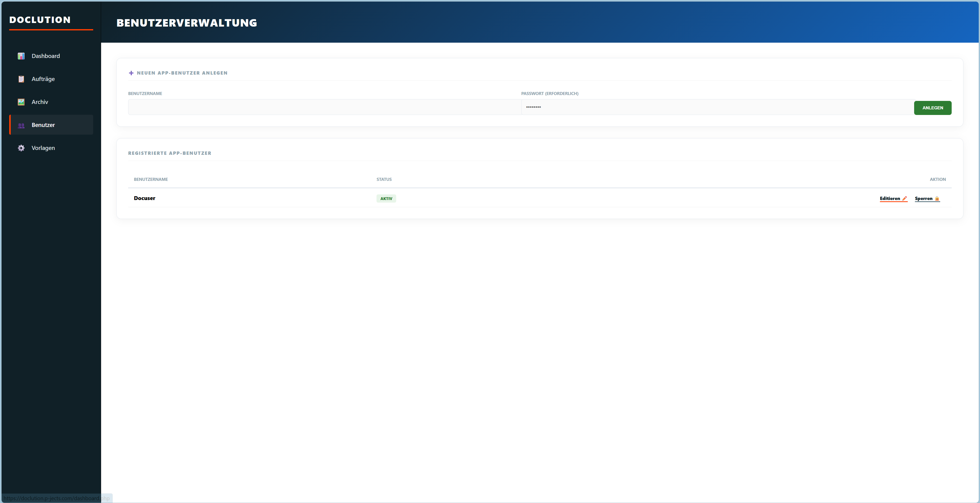Click the Benutzer people icon

point(21,125)
